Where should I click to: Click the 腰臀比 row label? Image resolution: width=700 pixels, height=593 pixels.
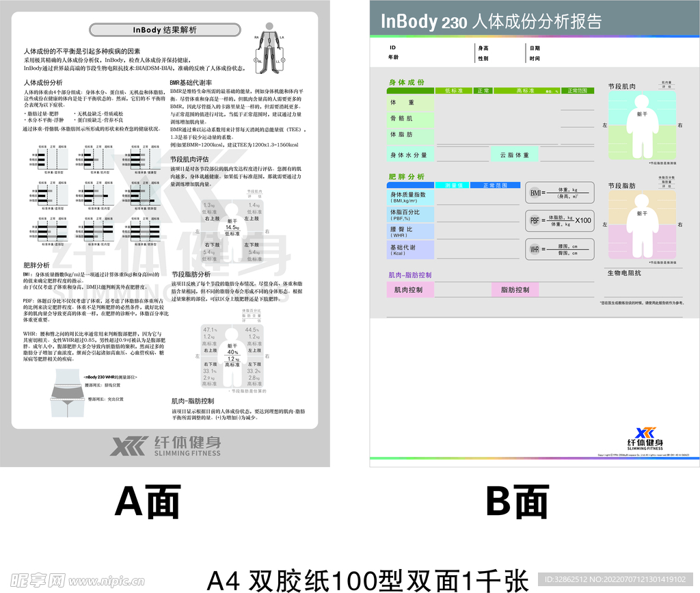pos(410,232)
